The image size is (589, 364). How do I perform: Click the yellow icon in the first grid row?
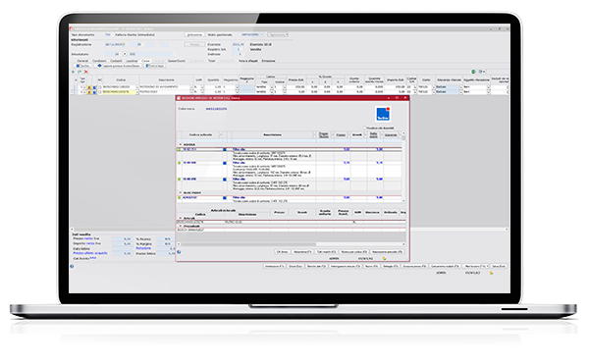pyautogui.click(x=89, y=87)
